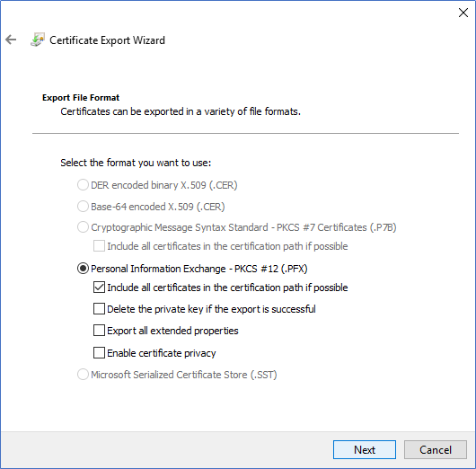Click the Cancel button

(x=436, y=449)
